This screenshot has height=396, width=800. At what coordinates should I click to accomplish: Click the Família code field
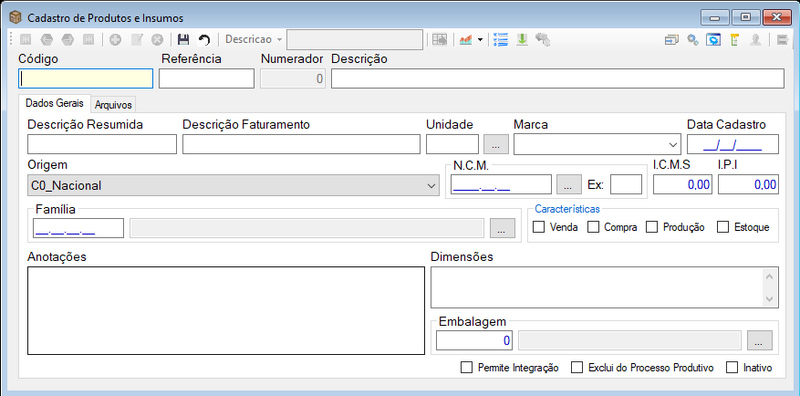(78, 228)
